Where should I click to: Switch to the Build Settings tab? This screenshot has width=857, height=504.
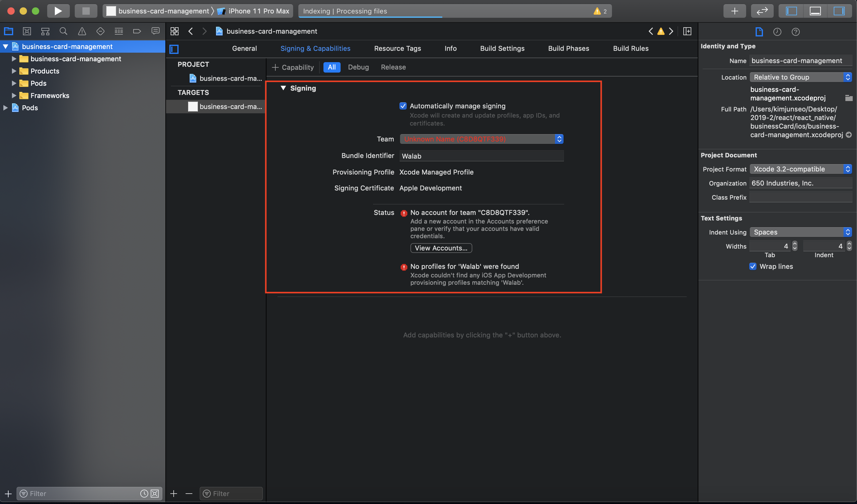(502, 48)
